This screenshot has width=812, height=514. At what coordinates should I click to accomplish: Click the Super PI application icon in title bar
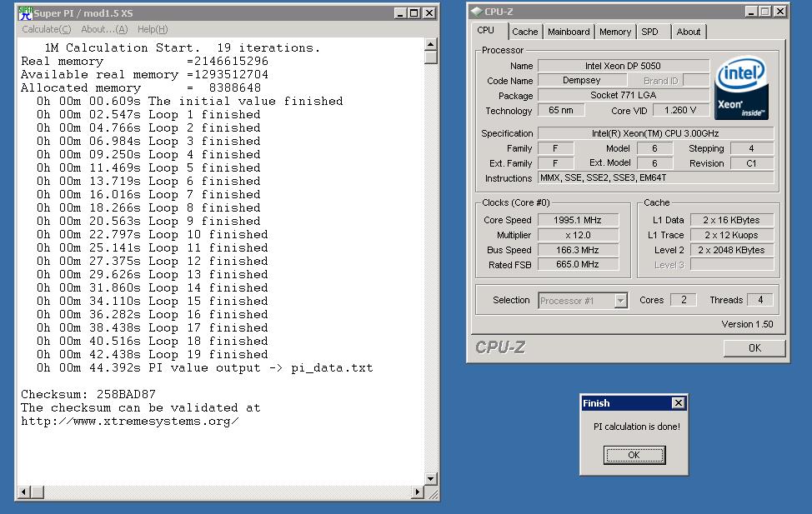point(25,13)
